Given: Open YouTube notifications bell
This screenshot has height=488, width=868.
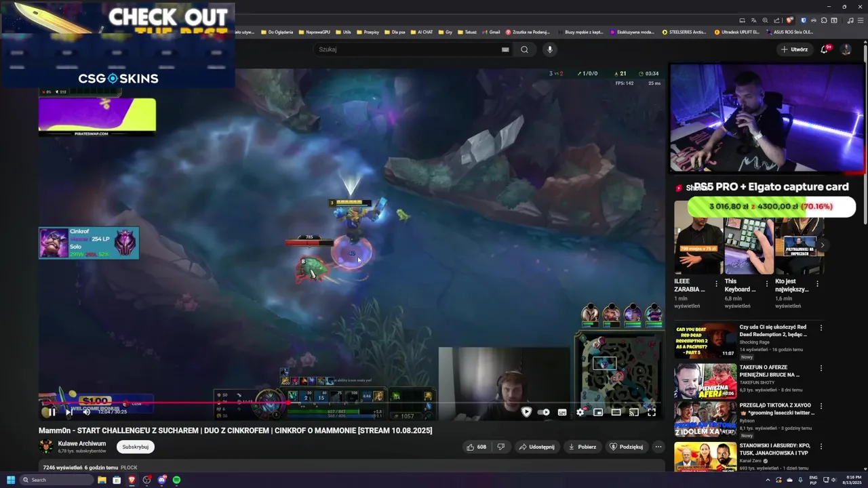Looking at the screenshot, I should tap(825, 49).
